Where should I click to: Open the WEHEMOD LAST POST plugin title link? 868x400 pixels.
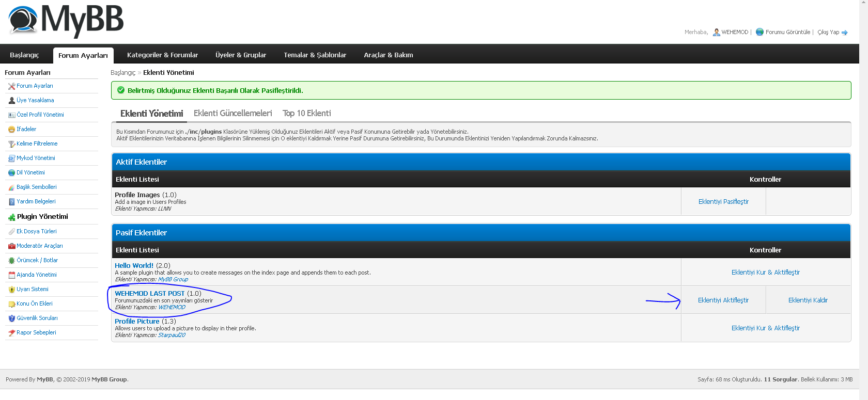150,294
